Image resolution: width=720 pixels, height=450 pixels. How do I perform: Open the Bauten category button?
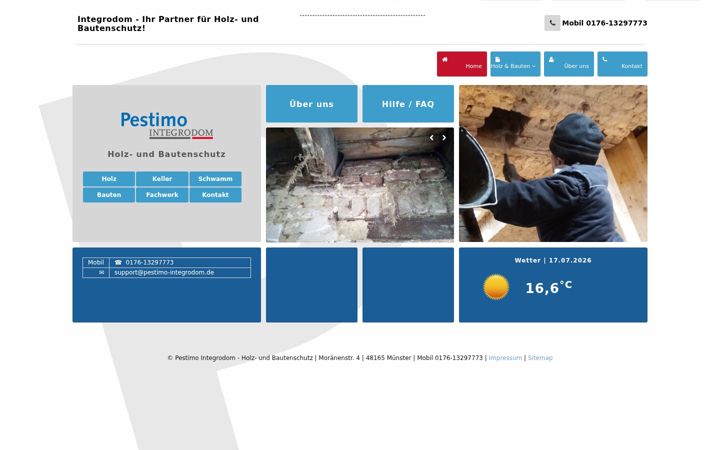tap(109, 195)
